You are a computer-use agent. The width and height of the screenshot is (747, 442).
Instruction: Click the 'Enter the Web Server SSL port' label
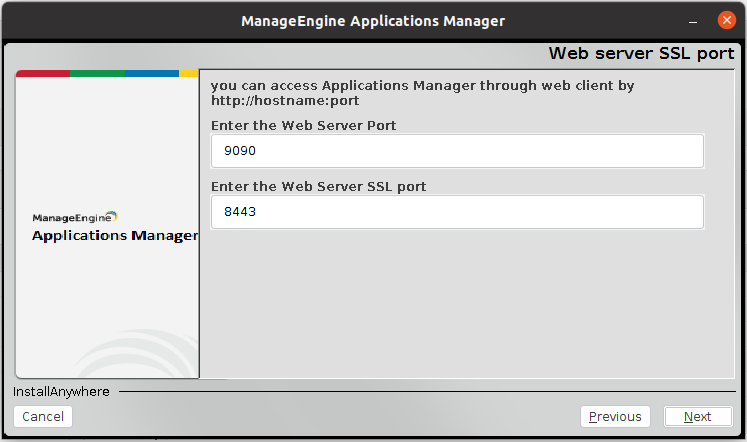[x=319, y=186]
